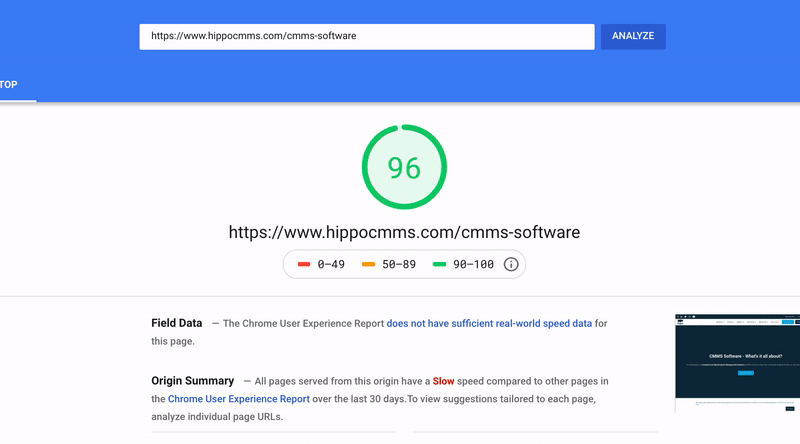
Task: Open the score range info icon
Action: point(511,264)
